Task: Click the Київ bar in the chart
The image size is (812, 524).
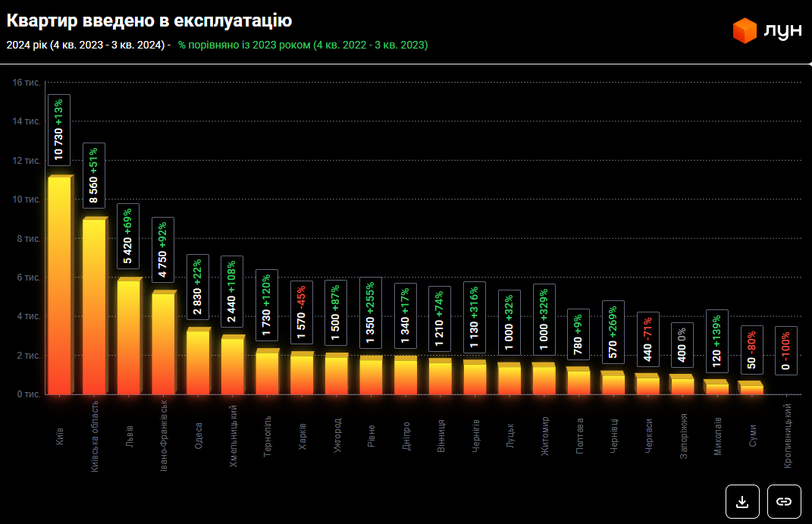Action: (59, 286)
